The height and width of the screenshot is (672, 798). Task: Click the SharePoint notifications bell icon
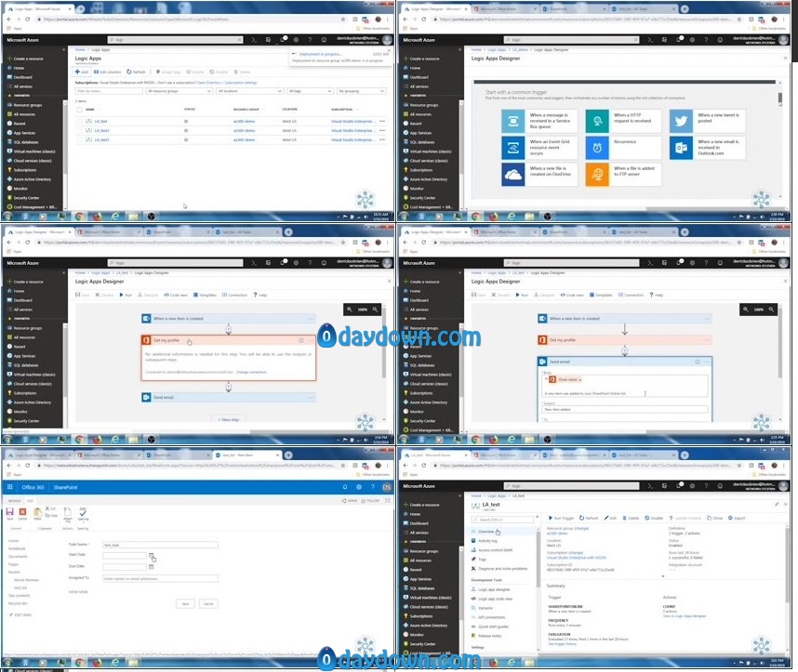345,487
